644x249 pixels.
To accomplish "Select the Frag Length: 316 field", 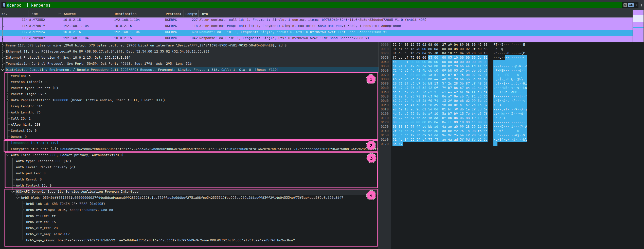I will point(27,106).
